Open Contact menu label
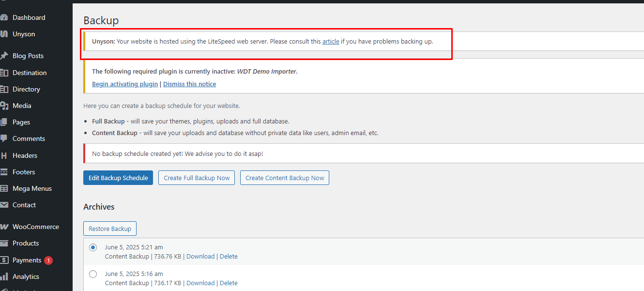Viewport: 644px width, 291px height. [24, 205]
